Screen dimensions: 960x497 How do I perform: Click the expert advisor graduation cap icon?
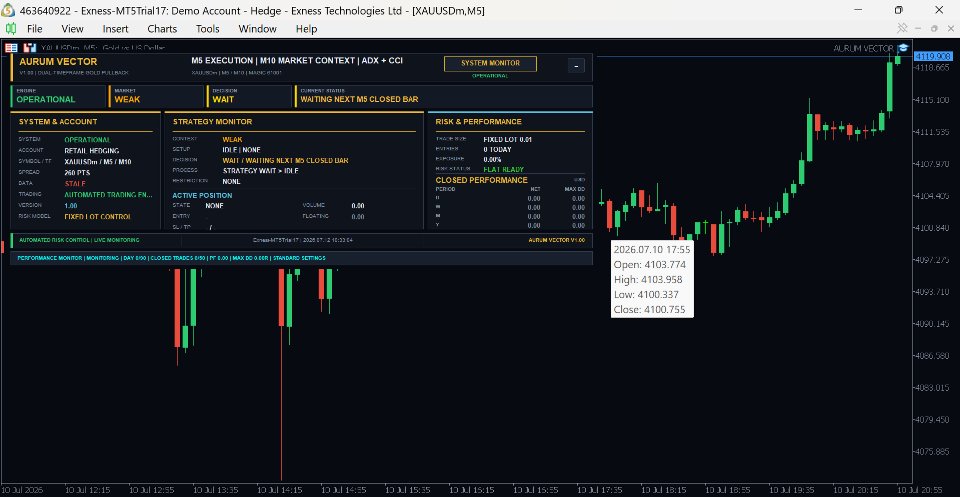click(903, 48)
